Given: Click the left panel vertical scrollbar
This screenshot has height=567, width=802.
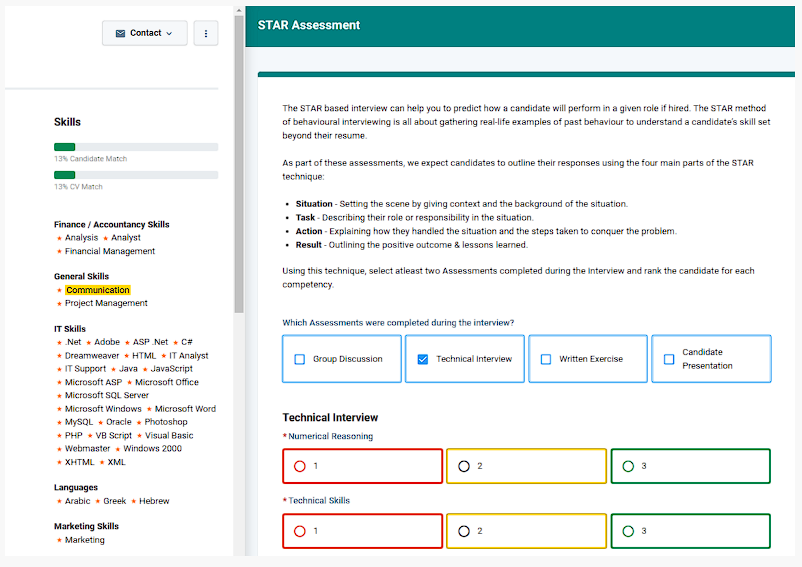Looking at the screenshot, I should tap(239, 164).
